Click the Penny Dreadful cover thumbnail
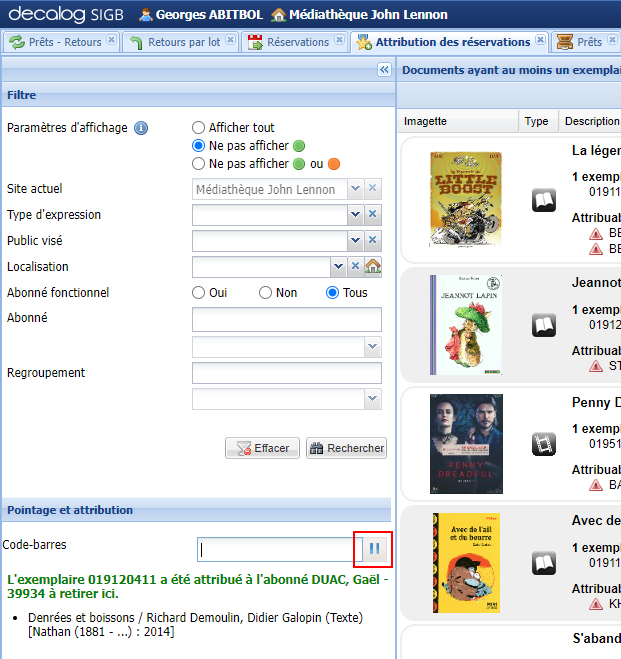 (x=466, y=444)
